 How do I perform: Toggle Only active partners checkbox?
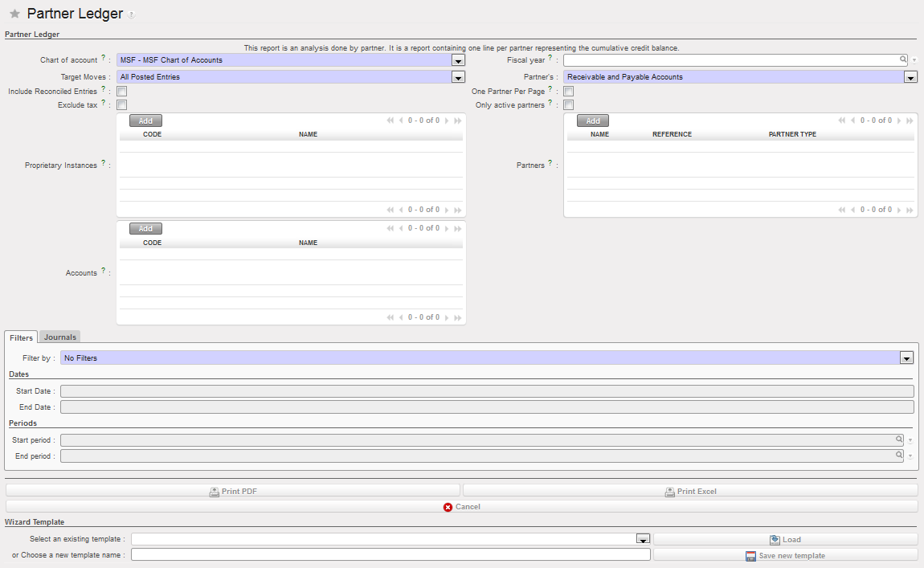[568, 105]
